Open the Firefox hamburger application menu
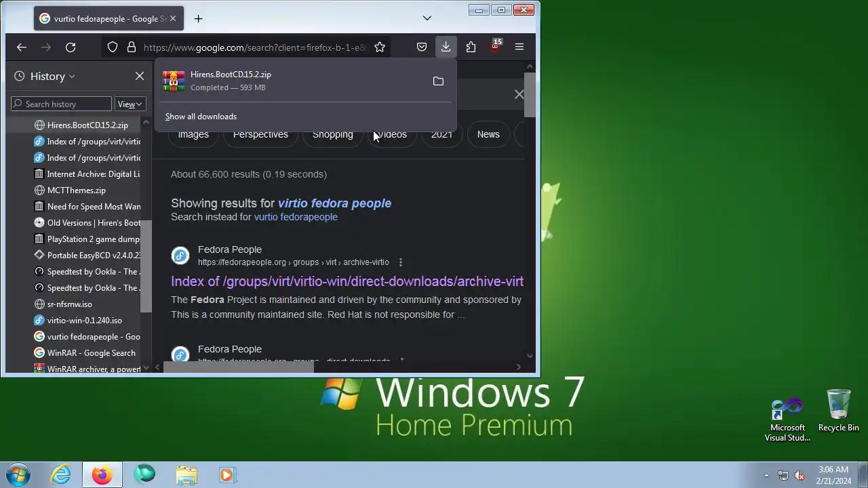Image resolution: width=868 pixels, height=488 pixels. click(x=519, y=47)
